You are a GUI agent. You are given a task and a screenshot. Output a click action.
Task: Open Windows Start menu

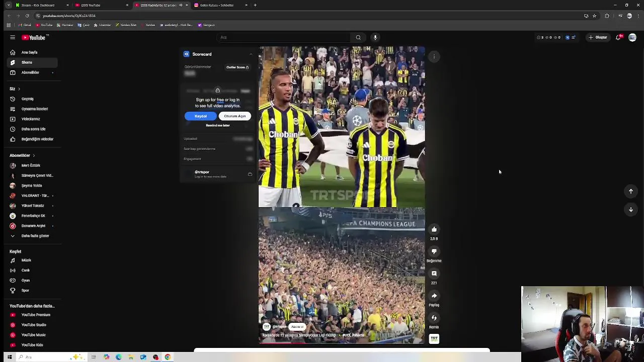click(x=9, y=357)
